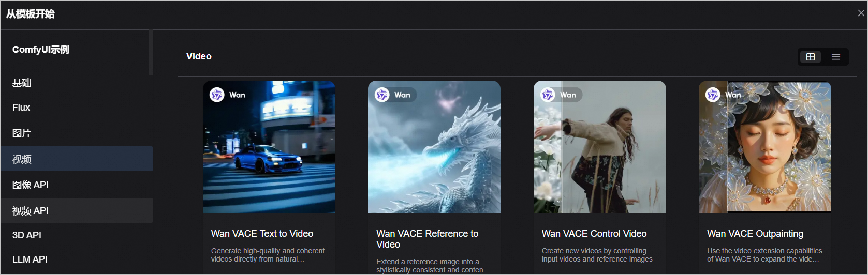Click Wan logo icon on dragon card
The height and width of the screenshot is (275, 868).
[x=382, y=95]
